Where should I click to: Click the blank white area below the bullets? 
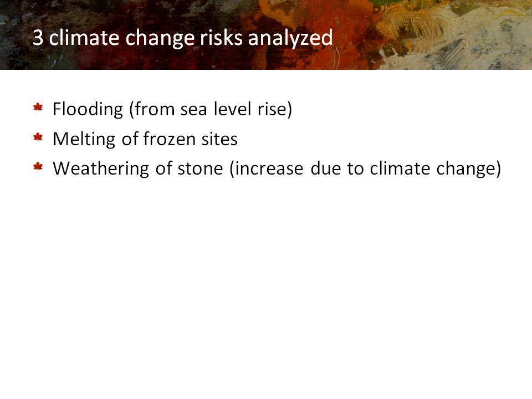click(x=266, y=288)
